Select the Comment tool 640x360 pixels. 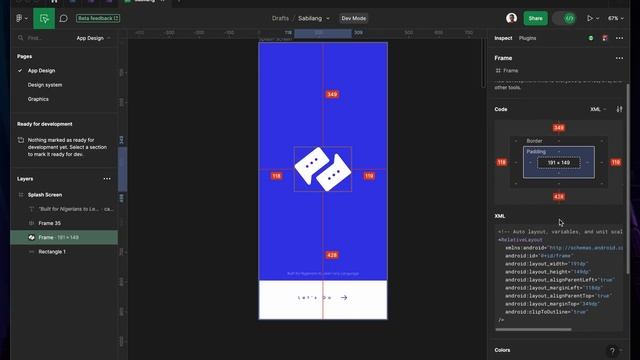coord(64,18)
